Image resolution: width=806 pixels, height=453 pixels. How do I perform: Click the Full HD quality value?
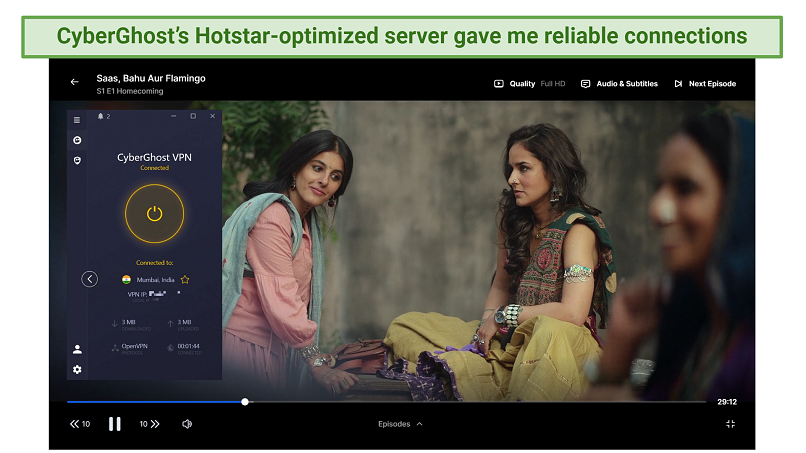[x=553, y=84]
